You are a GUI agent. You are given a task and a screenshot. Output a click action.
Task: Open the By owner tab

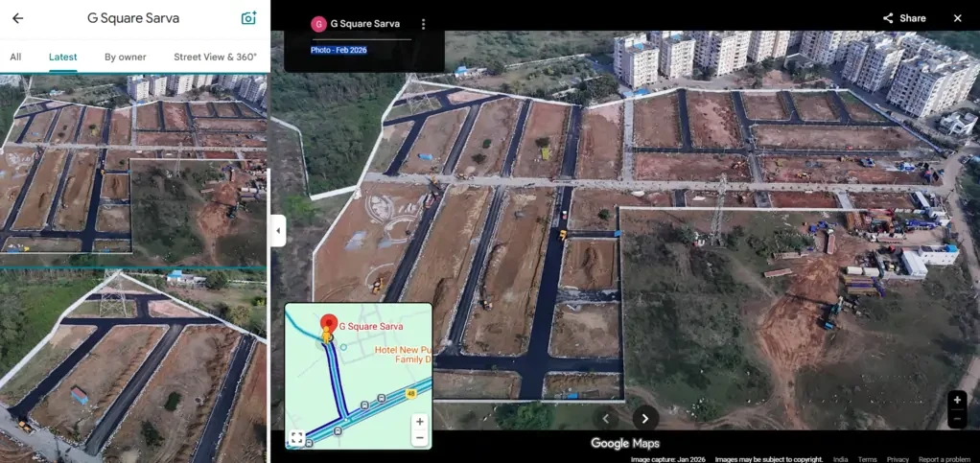pyautogui.click(x=126, y=57)
